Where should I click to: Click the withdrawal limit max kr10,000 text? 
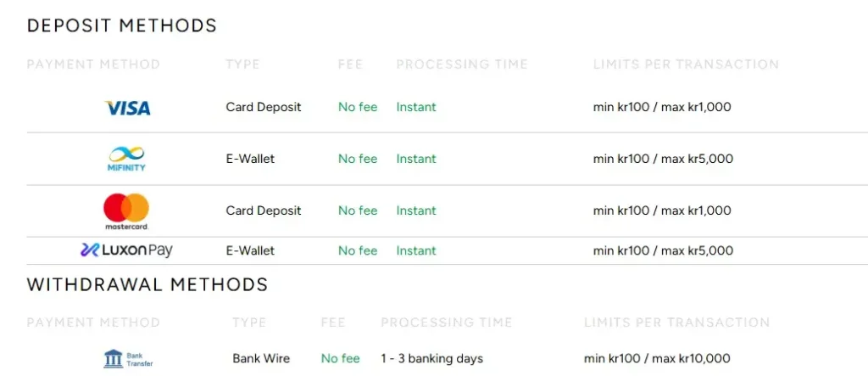pyautogui.click(x=691, y=358)
